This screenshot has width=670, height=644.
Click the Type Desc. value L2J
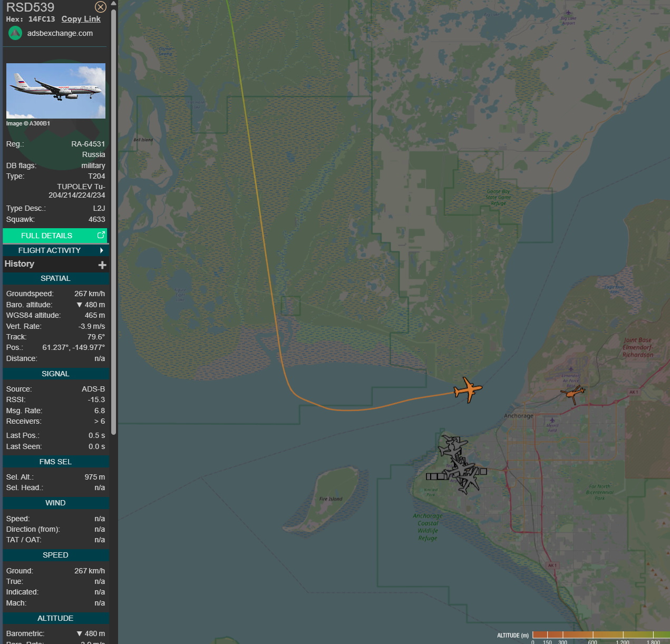pos(99,208)
